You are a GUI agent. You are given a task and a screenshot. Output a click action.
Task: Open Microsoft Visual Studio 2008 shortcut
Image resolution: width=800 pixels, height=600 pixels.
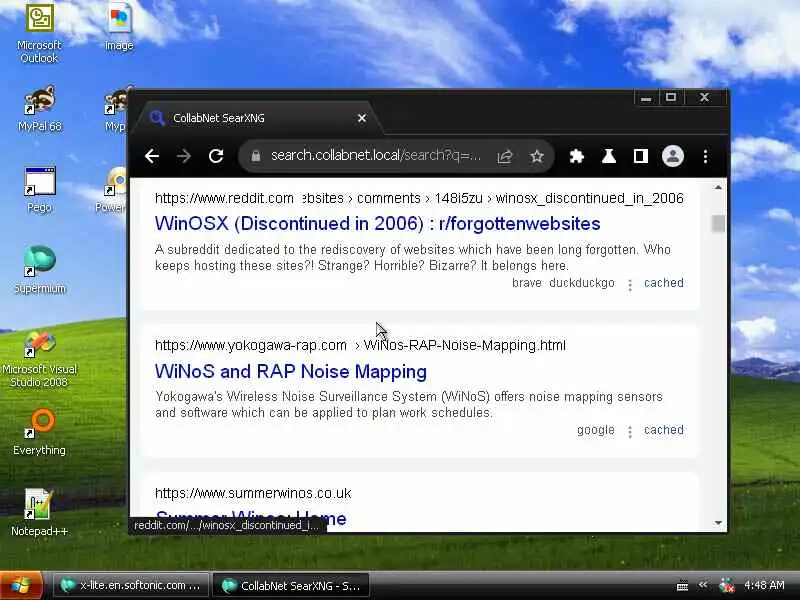(x=39, y=358)
